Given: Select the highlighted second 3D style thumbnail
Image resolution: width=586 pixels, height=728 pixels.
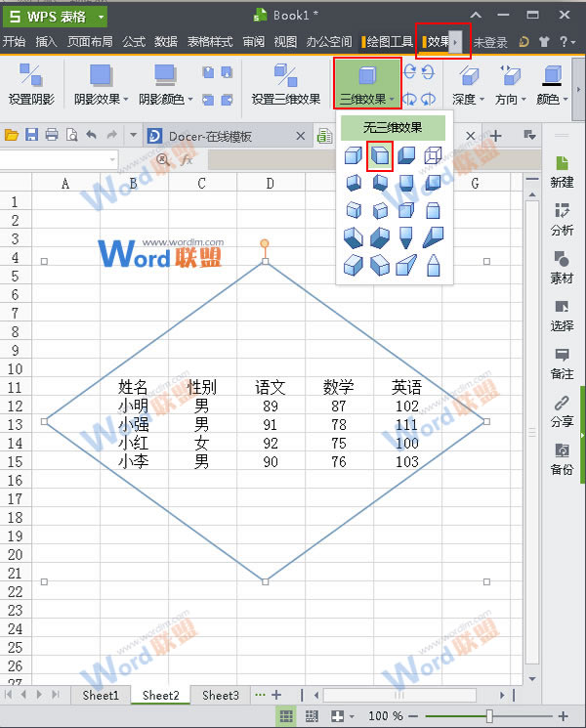Looking at the screenshot, I should (380, 155).
